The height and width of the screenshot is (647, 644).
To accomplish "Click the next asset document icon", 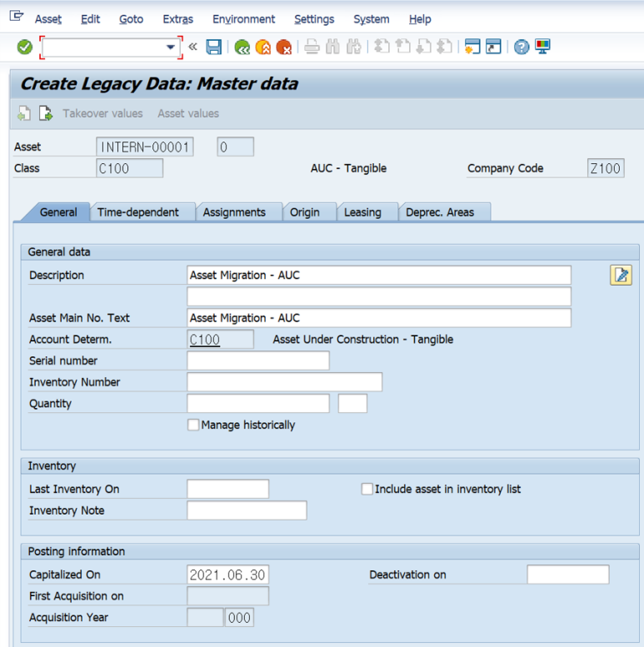I will pos(46,113).
